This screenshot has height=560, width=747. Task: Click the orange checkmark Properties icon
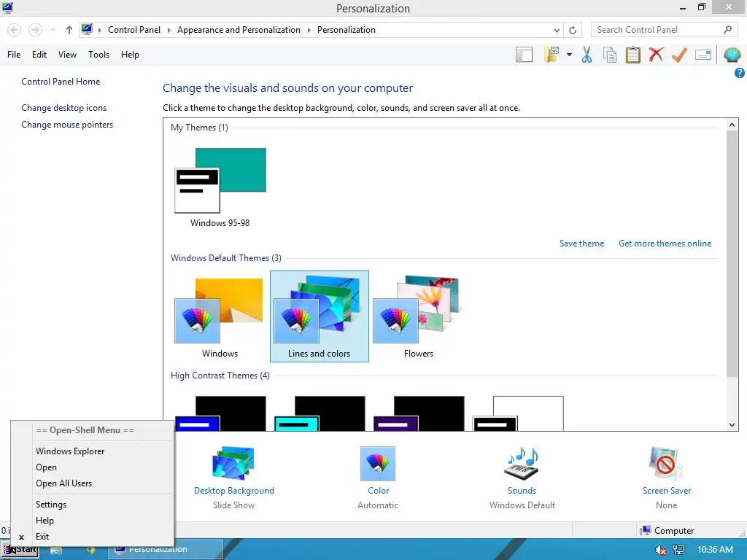coord(679,55)
